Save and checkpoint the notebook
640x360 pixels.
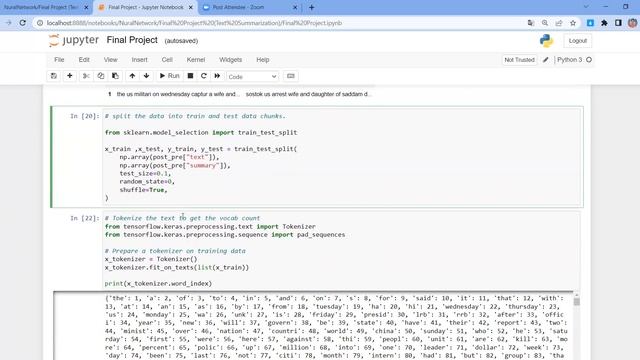coord(53,76)
